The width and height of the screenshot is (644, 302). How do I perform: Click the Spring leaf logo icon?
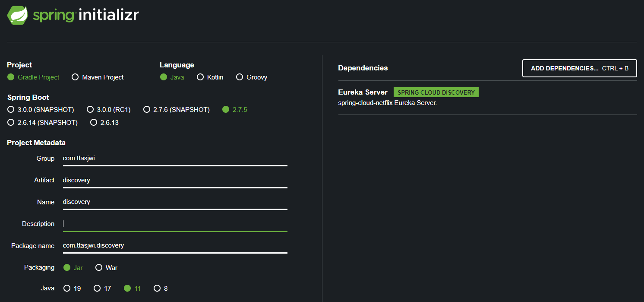pos(18,15)
